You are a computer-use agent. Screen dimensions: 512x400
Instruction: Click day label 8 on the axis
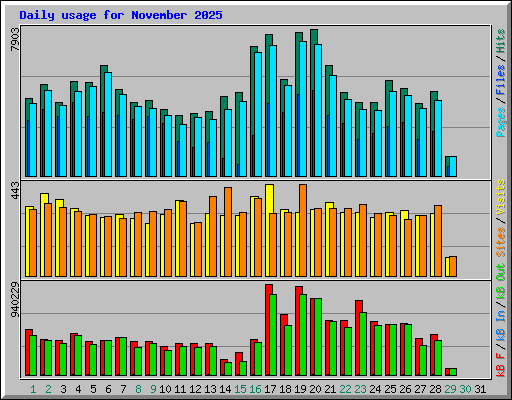pyautogui.click(x=138, y=389)
